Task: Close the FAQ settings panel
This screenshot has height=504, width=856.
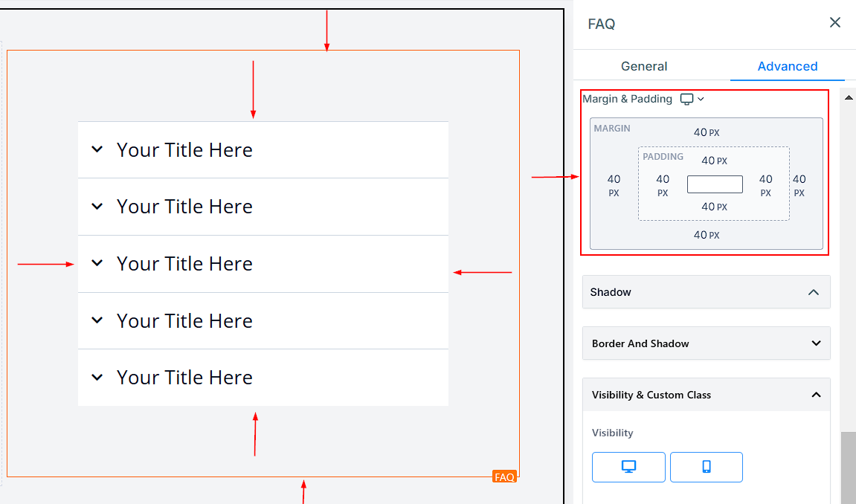Action: [x=834, y=23]
